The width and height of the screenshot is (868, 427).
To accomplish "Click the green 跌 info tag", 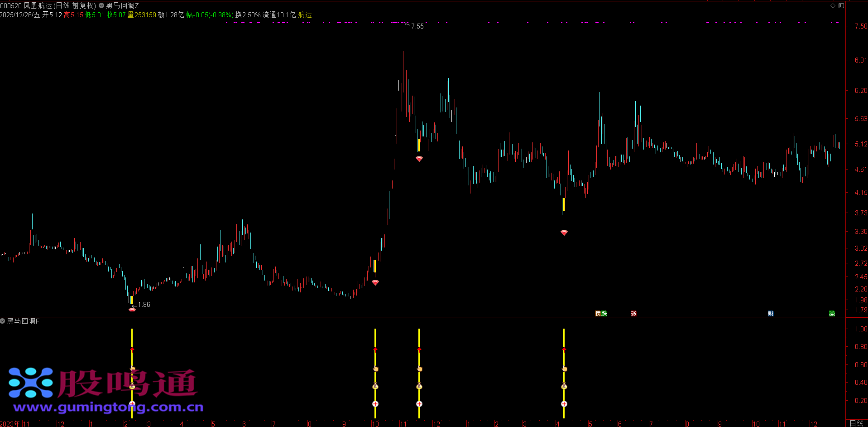I will 604,314.
